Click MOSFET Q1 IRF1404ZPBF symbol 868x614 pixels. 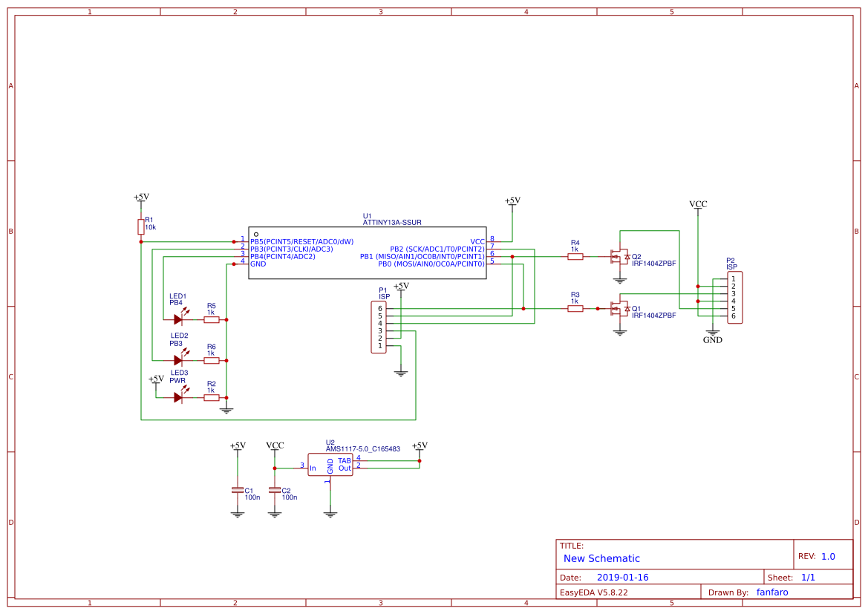[620, 307]
